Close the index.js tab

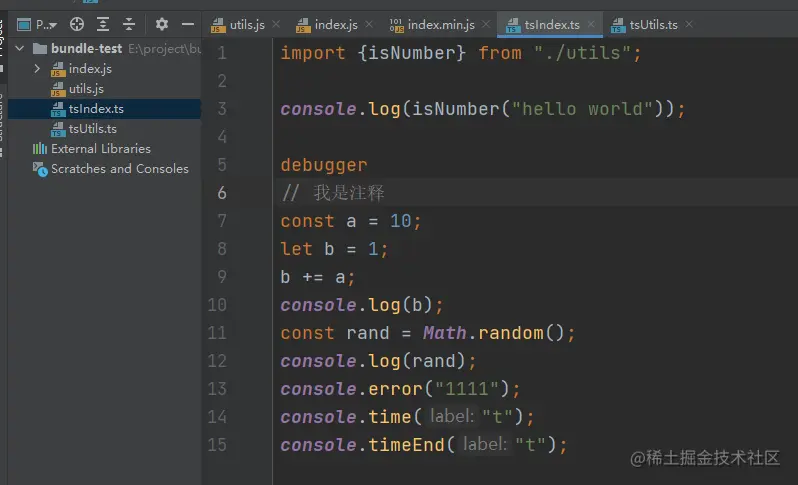(369, 24)
